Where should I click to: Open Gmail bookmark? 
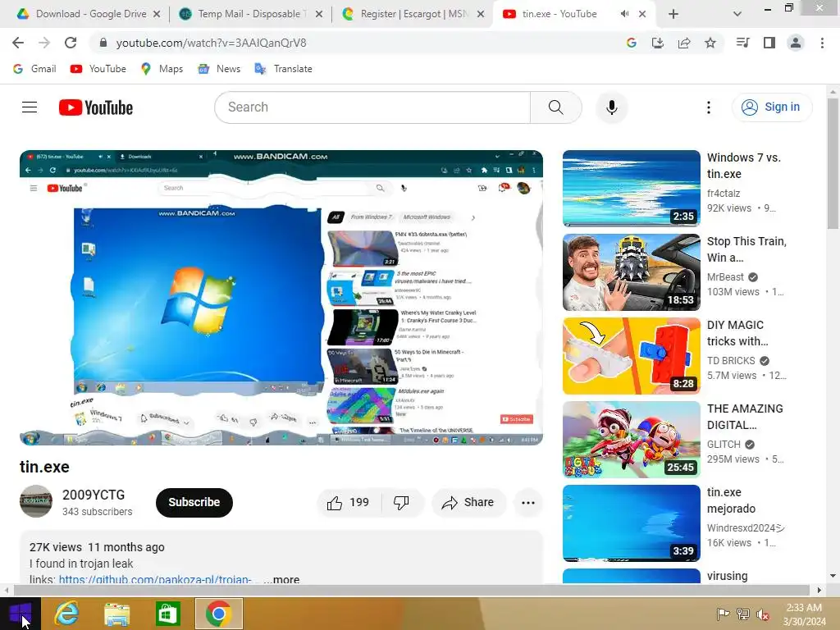point(34,69)
